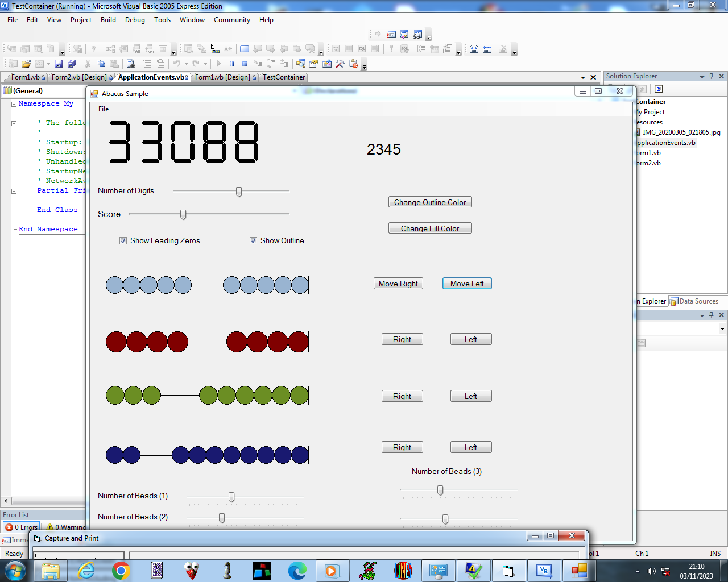
Task: Open the File menu in the Abacus Sample window
Action: 104,109
